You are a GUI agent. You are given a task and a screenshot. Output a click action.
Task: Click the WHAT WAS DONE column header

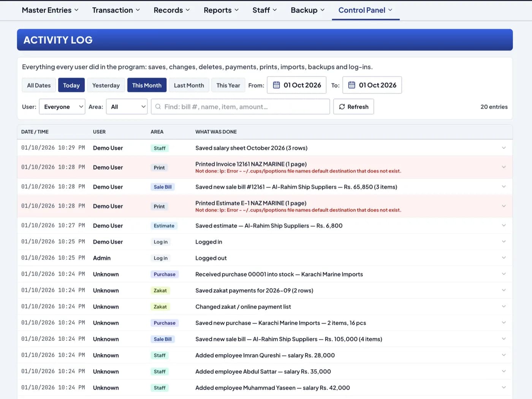coord(216,132)
